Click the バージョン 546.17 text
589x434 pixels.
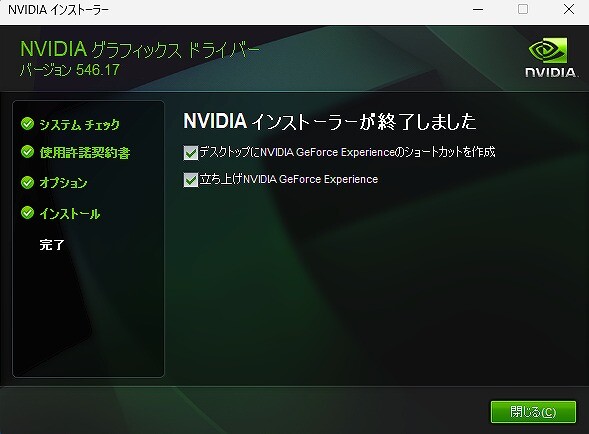coord(70,70)
